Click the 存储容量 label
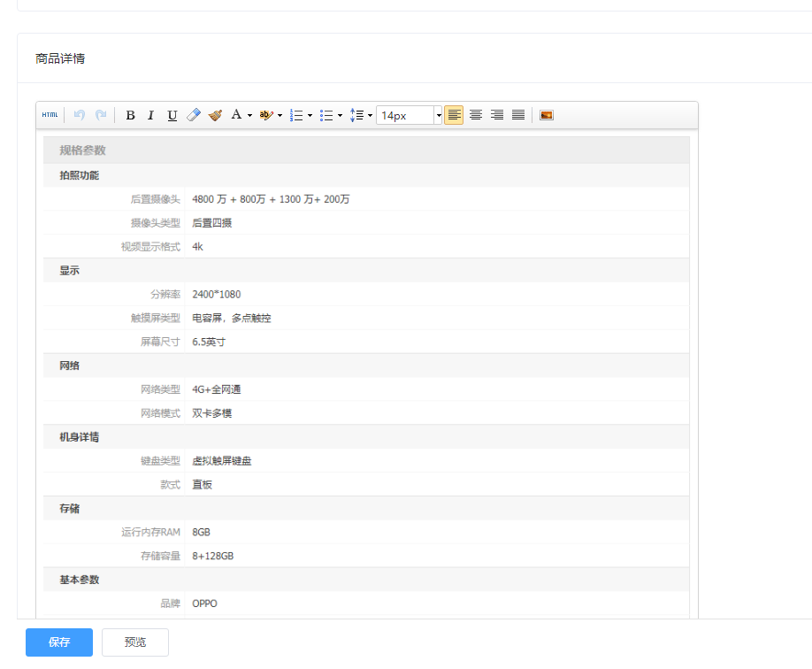This screenshot has width=812, height=669. click(160, 556)
